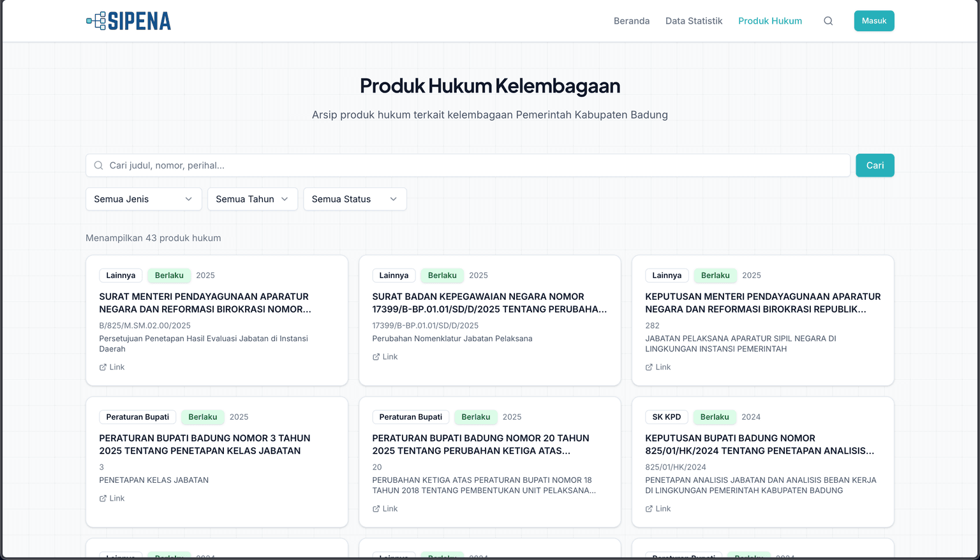The width and height of the screenshot is (980, 560).
Task: Click the SK KPD type badge
Action: click(x=666, y=417)
